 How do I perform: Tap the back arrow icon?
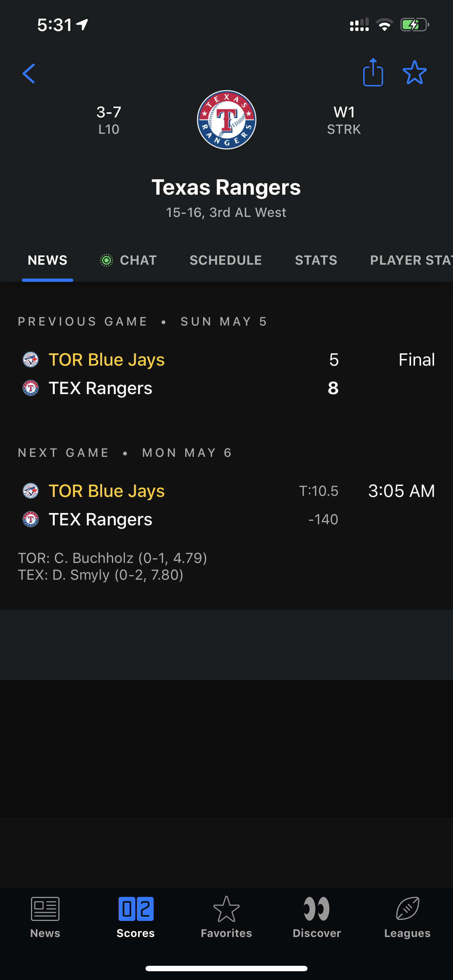point(29,73)
